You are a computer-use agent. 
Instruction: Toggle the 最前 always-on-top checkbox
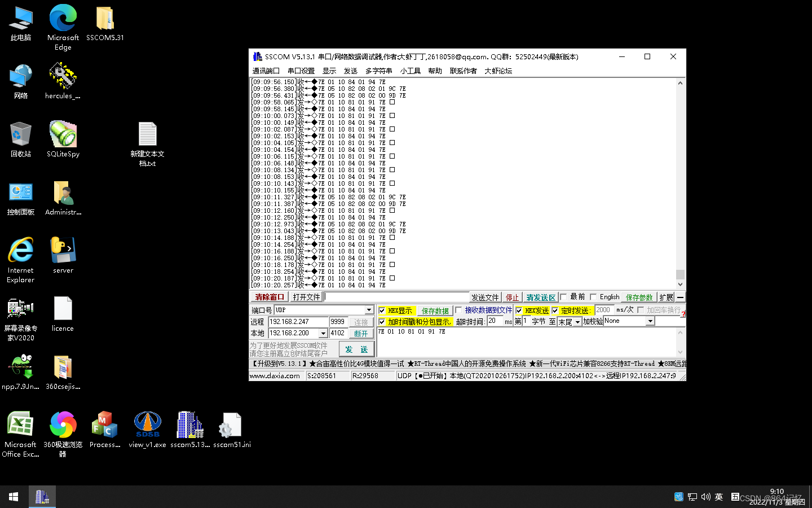click(563, 297)
